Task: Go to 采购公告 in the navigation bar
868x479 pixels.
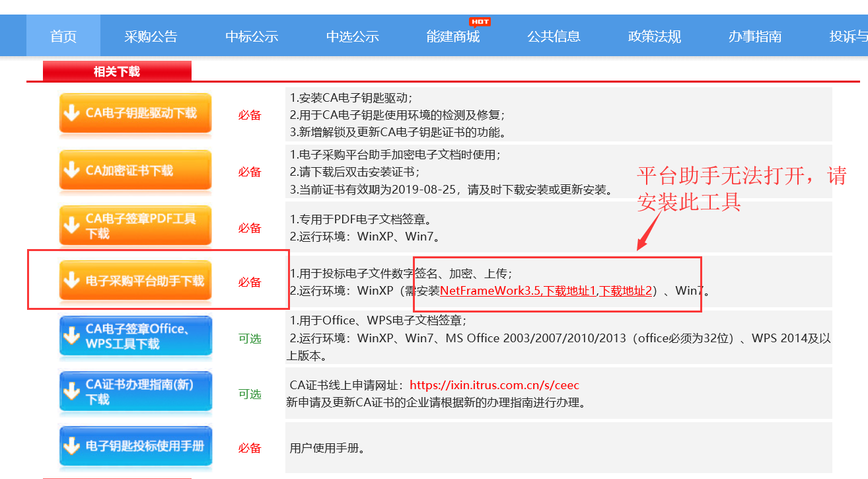Action: [151, 37]
